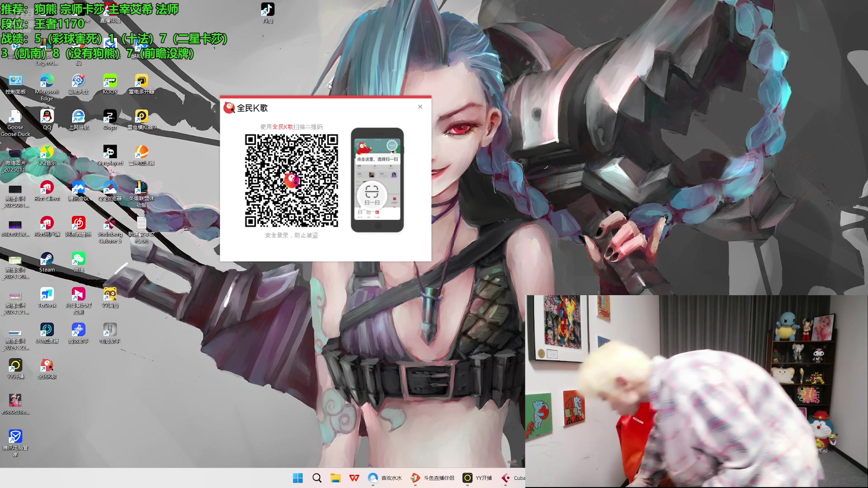Image resolution: width=868 pixels, height=488 pixels.
Task: Launch the Steam desktop icon
Action: click(47, 263)
